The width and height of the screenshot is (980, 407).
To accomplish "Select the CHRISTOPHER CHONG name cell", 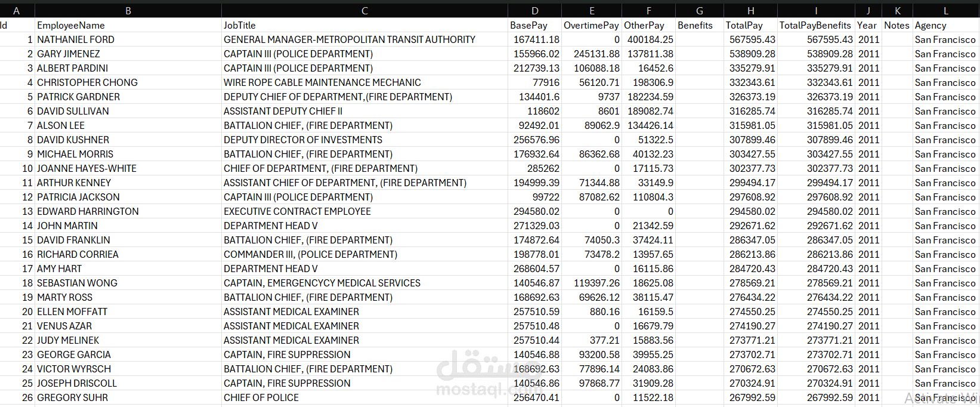I will (x=128, y=82).
